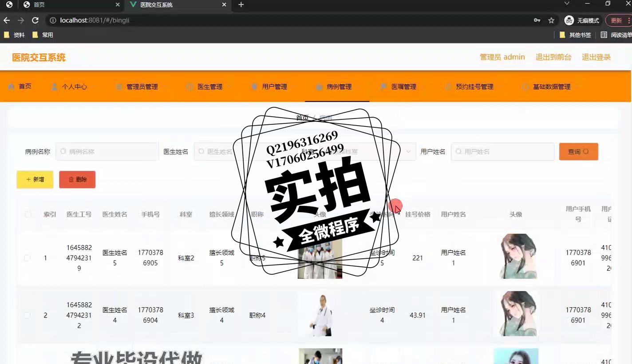Click the 医生工号 column header
The height and width of the screenshot is (364, 632).
[79, 214]
